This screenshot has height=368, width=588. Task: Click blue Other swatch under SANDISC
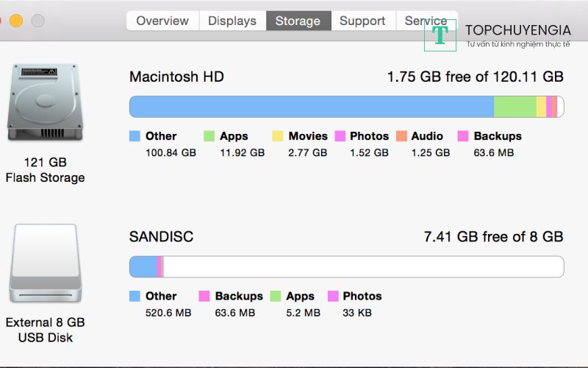coord(135,296)
